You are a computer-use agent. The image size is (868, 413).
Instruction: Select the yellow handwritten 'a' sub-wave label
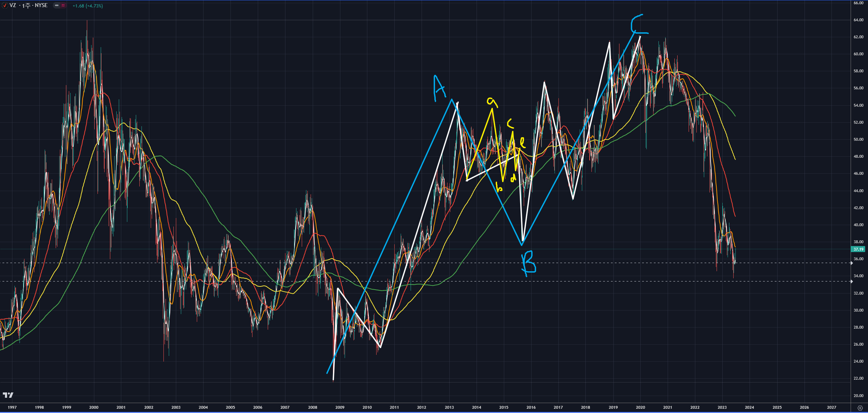tap(492, 102)
